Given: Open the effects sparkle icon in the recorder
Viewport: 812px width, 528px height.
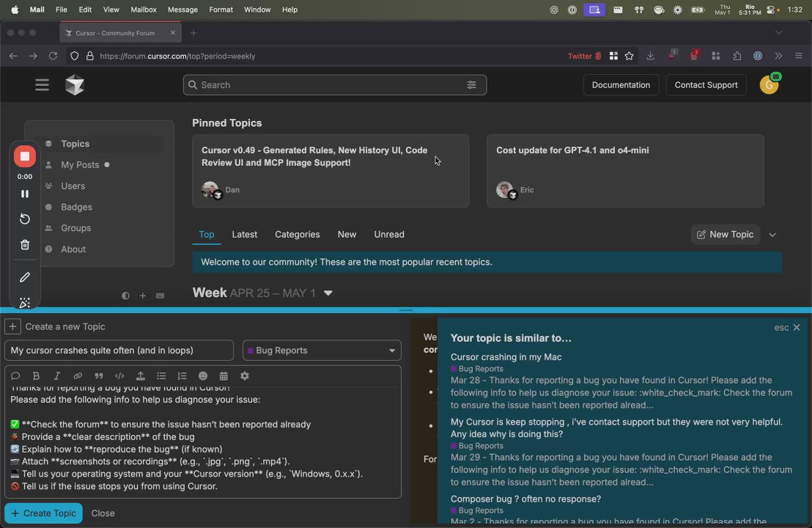Looking at the screenshot, I should [24, 302].
